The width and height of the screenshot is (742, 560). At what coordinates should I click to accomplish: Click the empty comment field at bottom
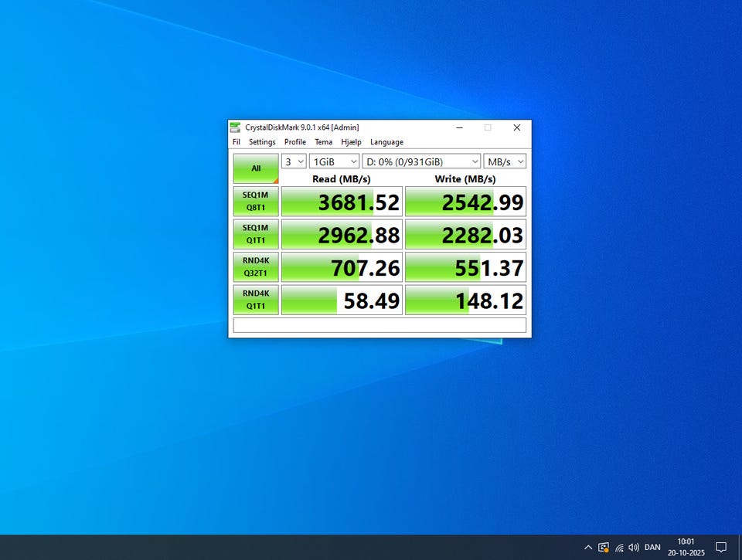click(380, 325)
